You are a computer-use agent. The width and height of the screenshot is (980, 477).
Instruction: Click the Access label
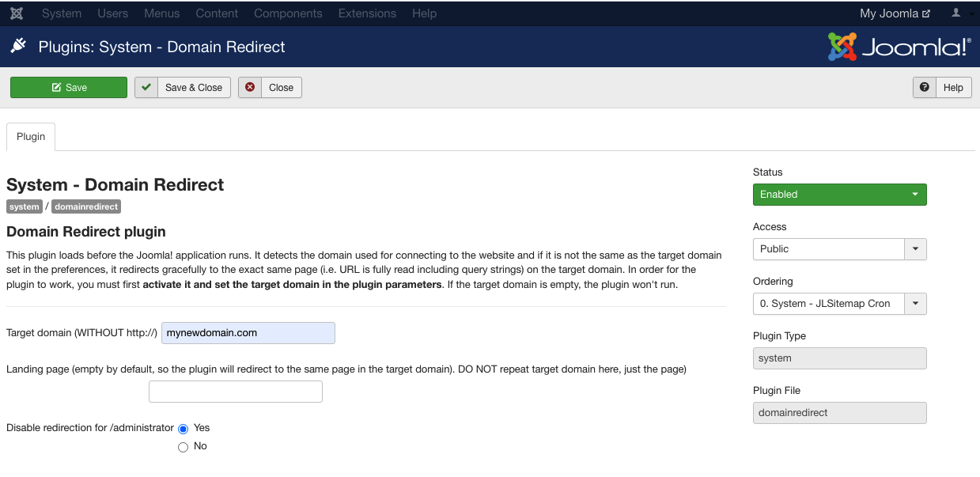pyautogui.click(x=770, y=227)
